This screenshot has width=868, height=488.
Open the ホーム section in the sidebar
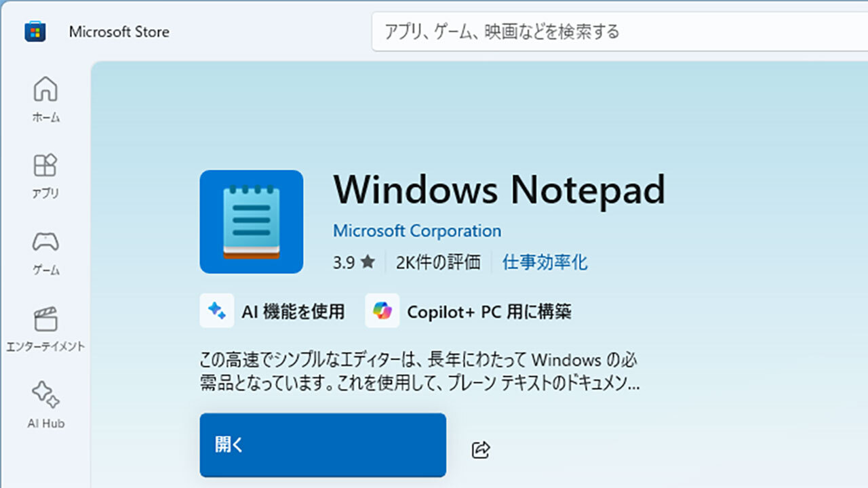tap(45, 100)
